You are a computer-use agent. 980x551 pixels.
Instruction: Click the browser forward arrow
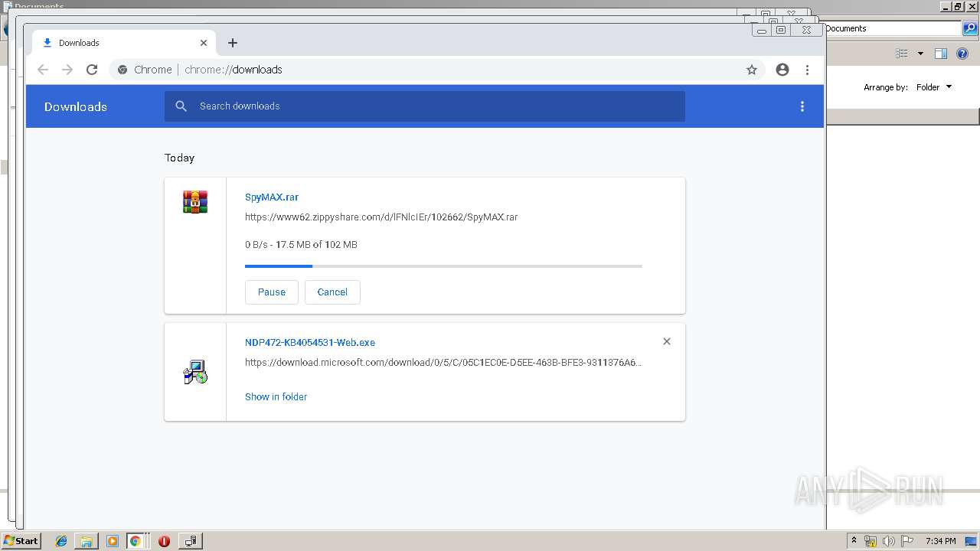point(67,70)
